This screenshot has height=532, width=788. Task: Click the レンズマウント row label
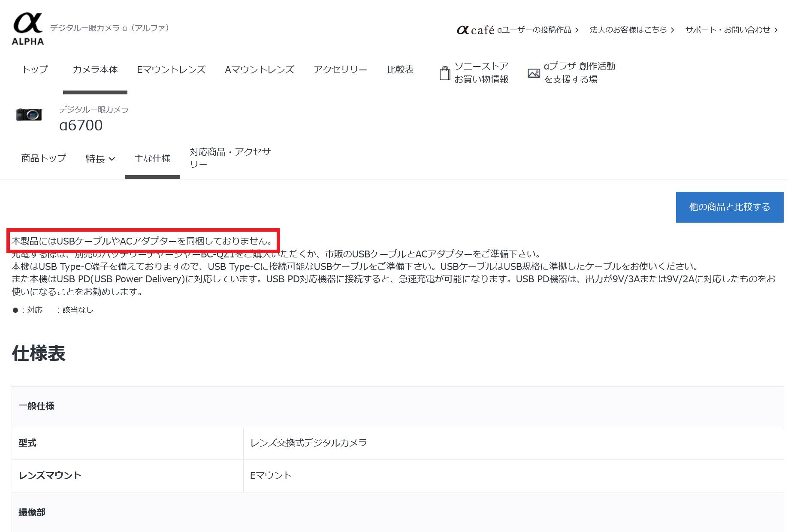tap(50, 475)
